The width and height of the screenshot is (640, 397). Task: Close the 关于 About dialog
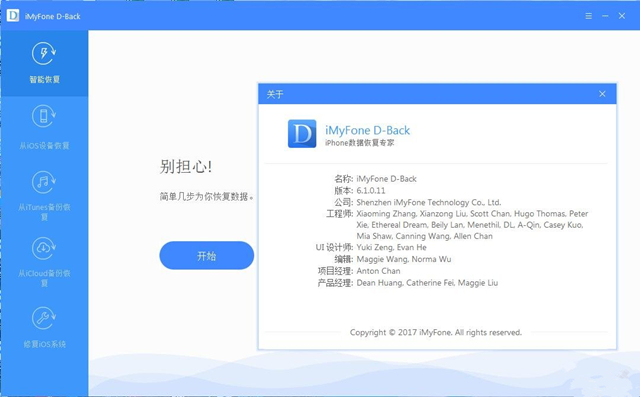pyautogui.click(x=602, y=94)
